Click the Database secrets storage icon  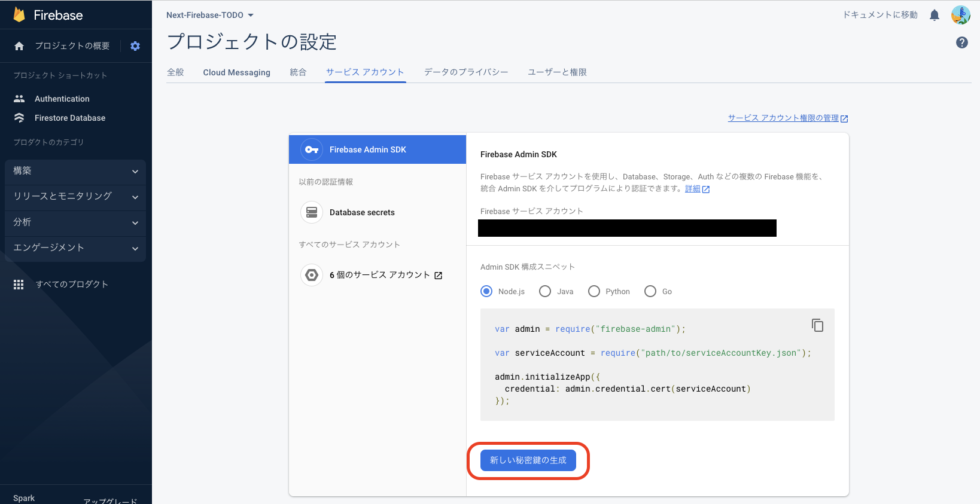312,212
